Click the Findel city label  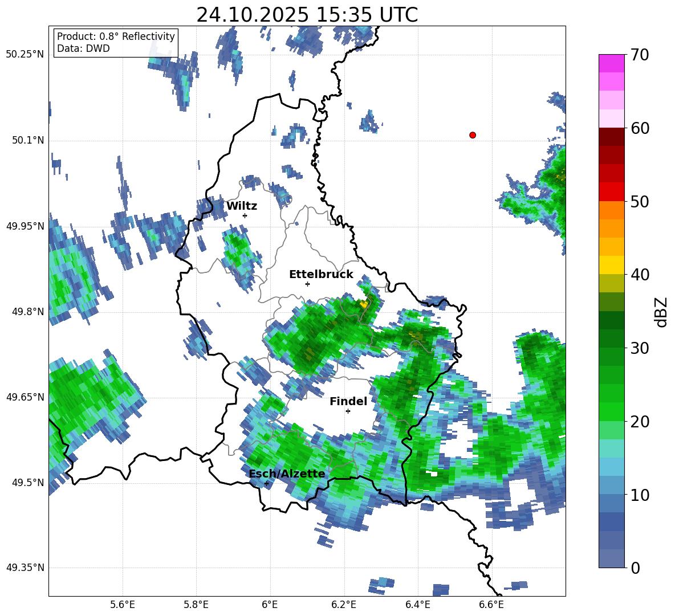348,402
